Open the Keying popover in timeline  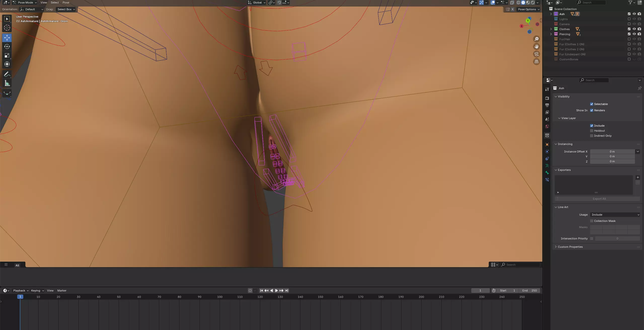[37, 291]
